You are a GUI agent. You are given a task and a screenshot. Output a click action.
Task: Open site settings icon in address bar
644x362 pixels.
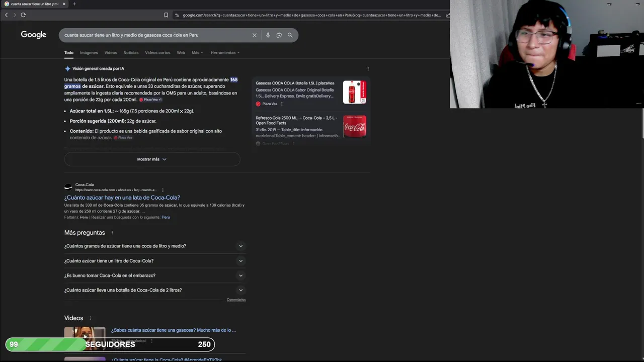coord(177,15)
